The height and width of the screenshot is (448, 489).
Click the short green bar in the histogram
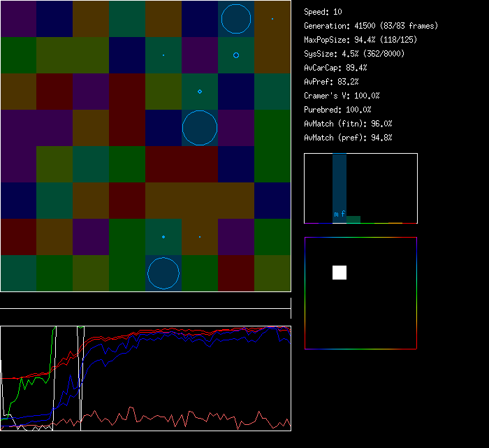point(353,219)
